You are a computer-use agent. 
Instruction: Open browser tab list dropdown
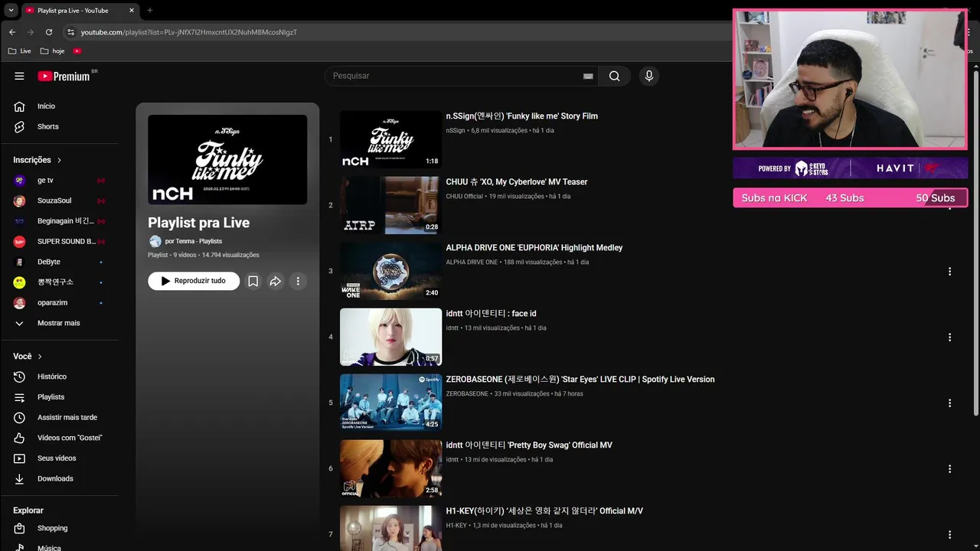tap(11, 11)
